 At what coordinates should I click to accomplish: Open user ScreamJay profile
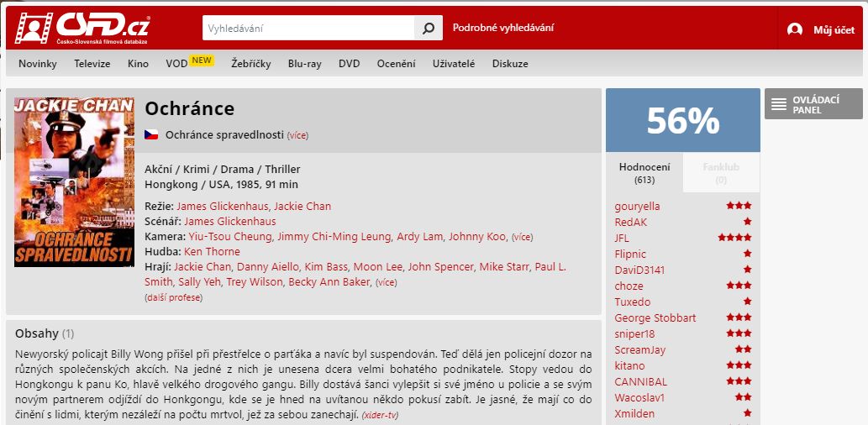640,350
